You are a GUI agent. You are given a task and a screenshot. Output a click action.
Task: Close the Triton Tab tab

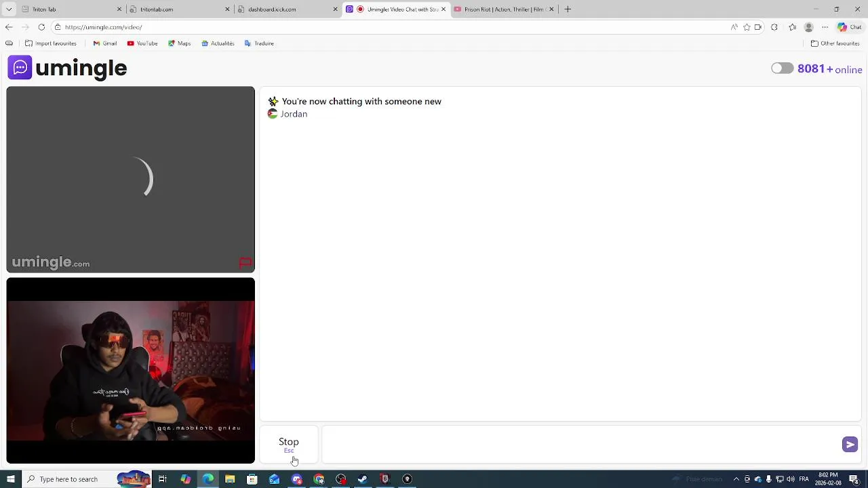tap(119, 9)
